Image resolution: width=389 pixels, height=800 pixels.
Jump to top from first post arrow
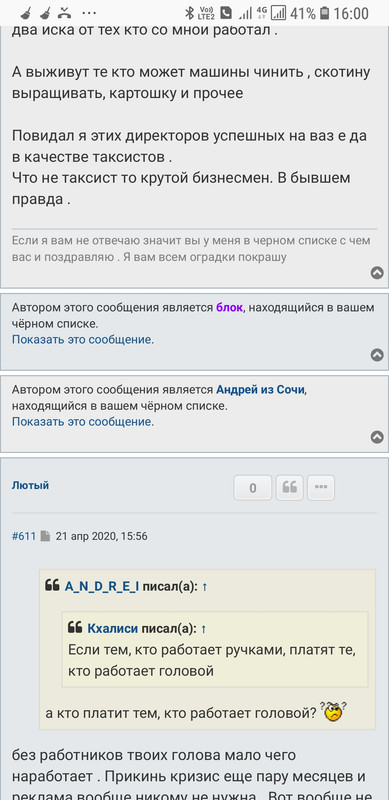[x=377, y=273]
